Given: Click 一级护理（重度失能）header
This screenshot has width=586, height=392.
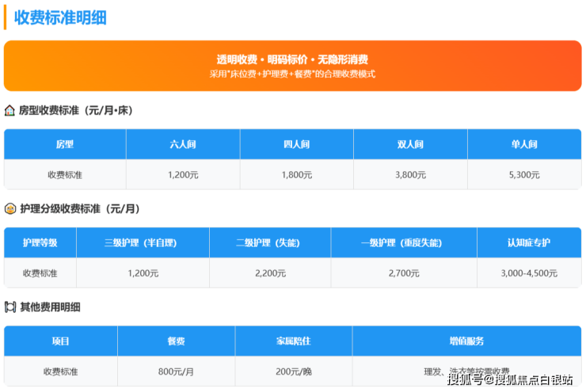Looking at the screenshot, I should click(x=404, y=242).
